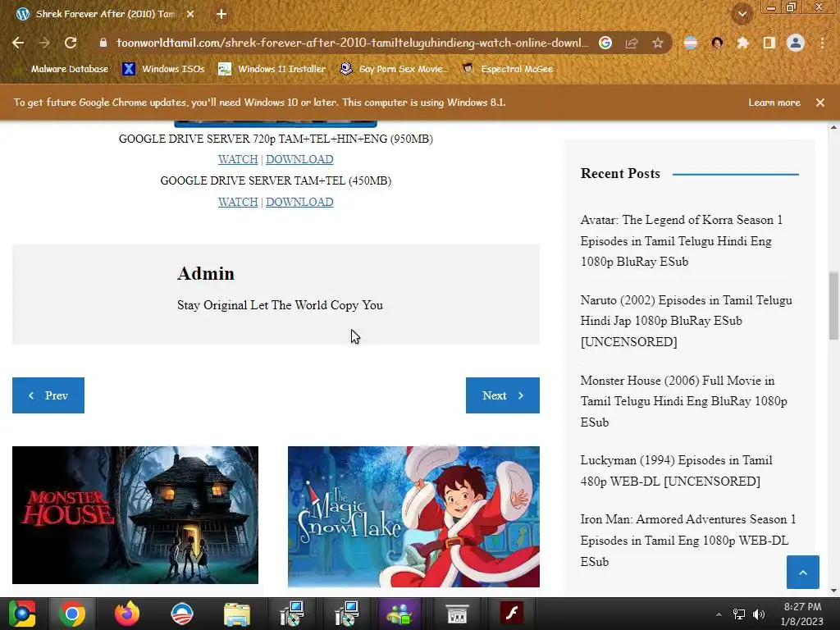840x630 pixels.
Task: Click the avatar extension icon beside flag
Action: [717, 43]
